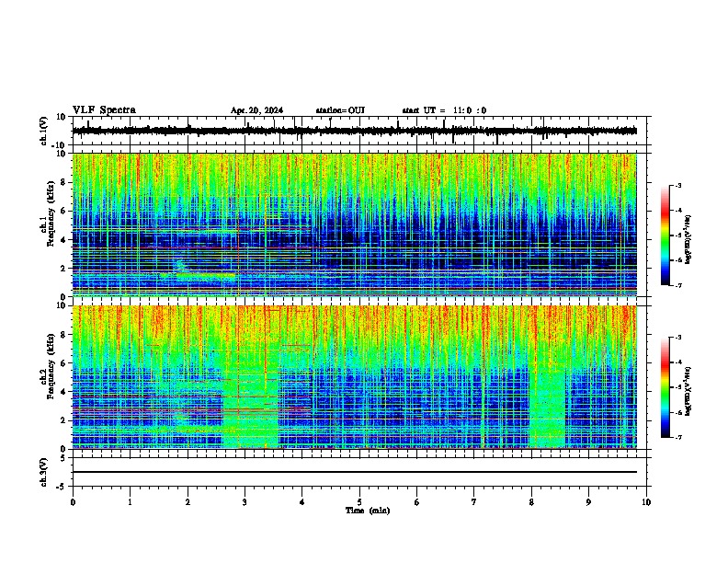Viewport: 728px width, 563px height.
Task: Click time axis tick label "8"
Action: click(531, 502)
